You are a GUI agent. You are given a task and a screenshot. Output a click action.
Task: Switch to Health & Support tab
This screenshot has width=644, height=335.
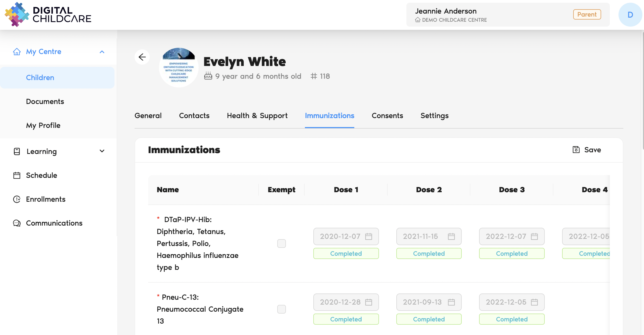[x=257, y=116]
